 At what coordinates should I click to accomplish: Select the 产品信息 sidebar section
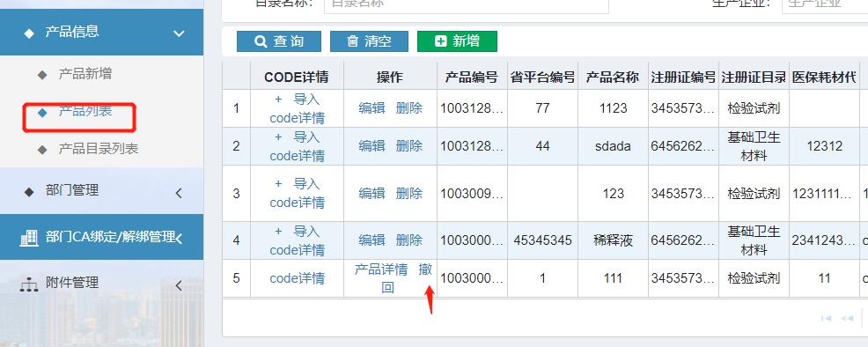click(x=102, y=32)
